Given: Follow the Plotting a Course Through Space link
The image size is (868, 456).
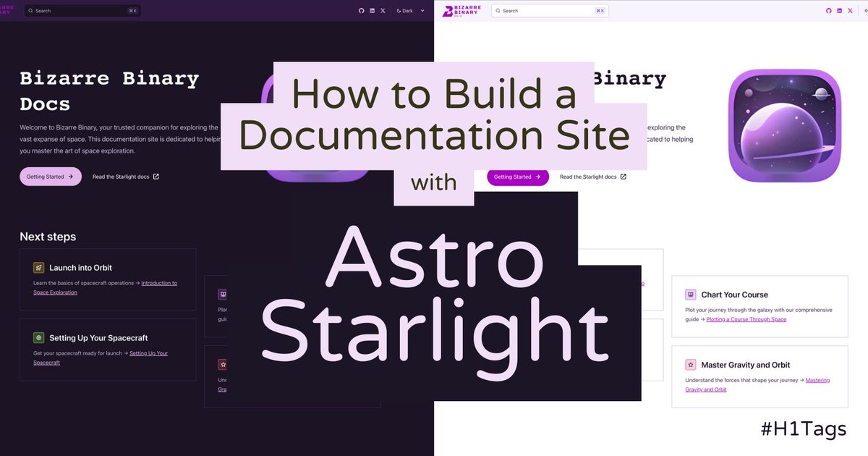Looking at the screenshot, I should [x=746, y=319].
